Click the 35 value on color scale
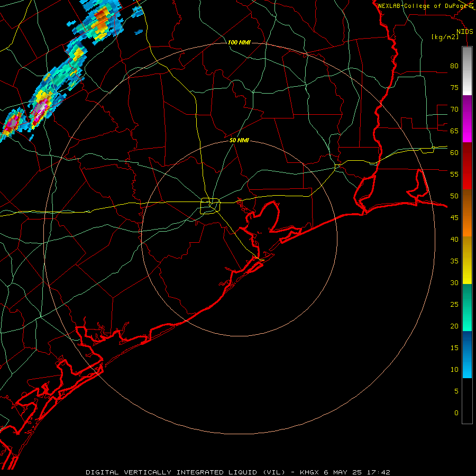Screen dimensions: 476x476 454,261
